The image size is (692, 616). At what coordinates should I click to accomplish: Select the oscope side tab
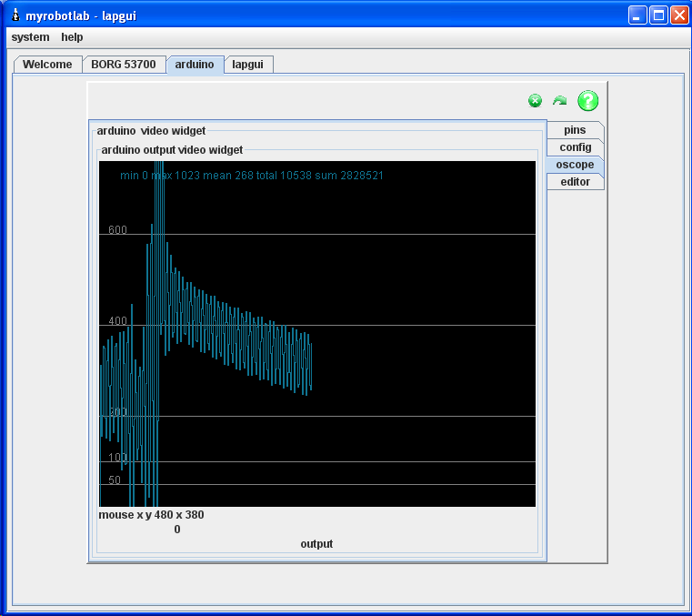click(575, 165)
